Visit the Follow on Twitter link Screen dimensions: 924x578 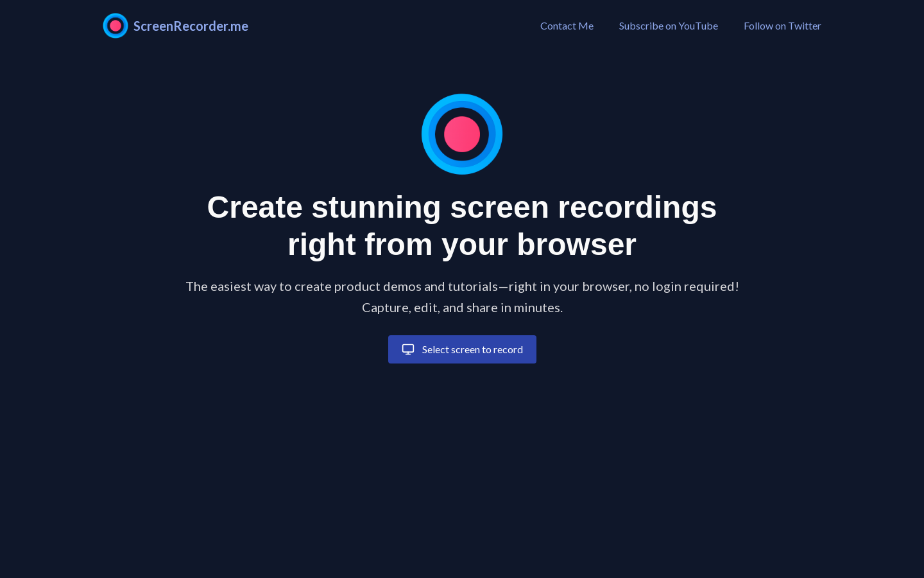[x=782, y=26]
